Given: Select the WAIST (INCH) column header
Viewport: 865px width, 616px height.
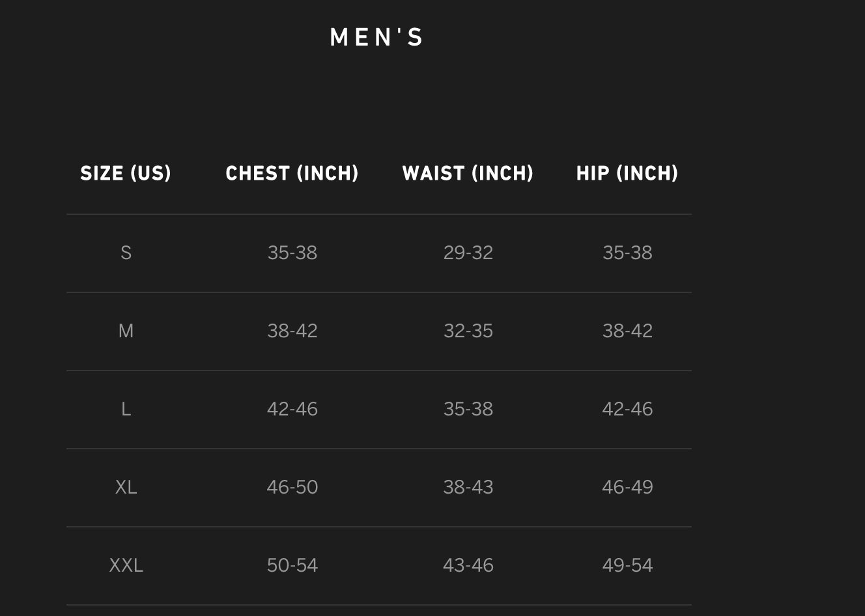Looking at the screenshot, I should 468,173.
